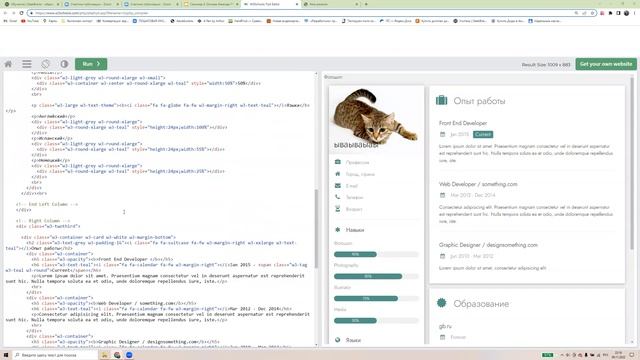The image size is (640, 360).
Task: Focus the browser address bar
Action: coord(302,13)
